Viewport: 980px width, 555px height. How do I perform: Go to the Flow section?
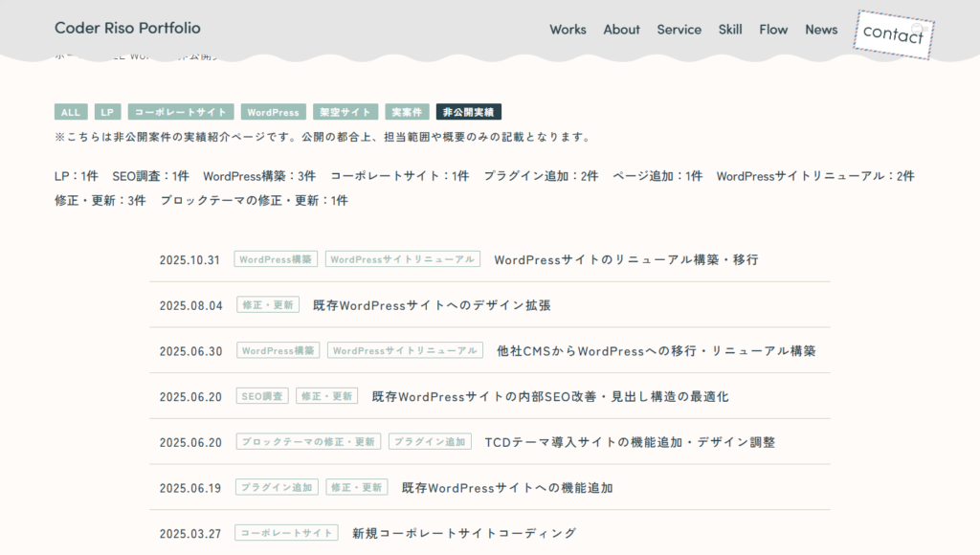pos(773,30)
